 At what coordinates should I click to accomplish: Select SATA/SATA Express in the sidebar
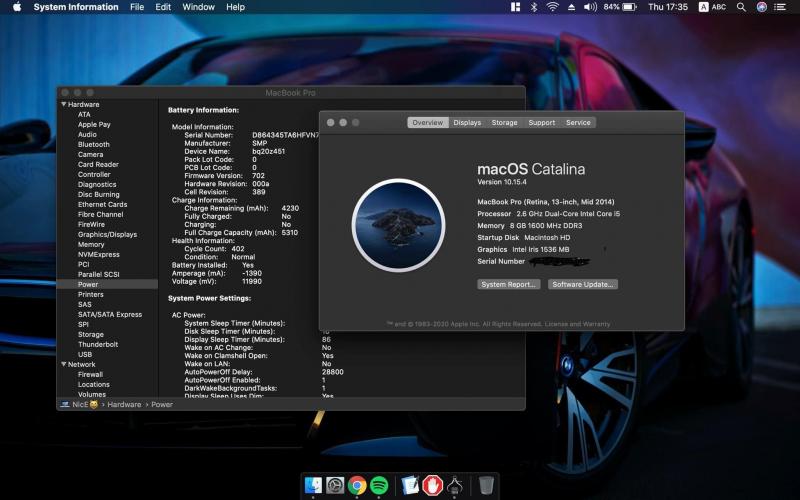(x=110, y=314)
